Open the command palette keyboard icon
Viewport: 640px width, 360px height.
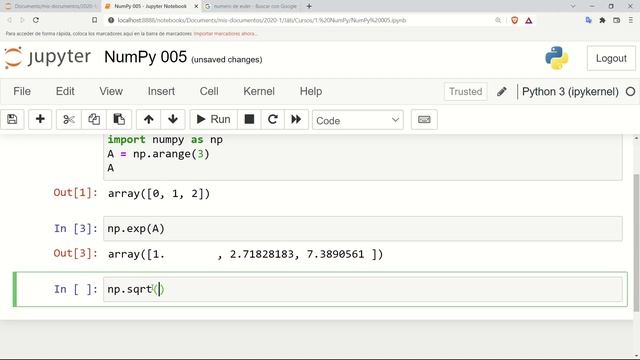pyautogui.click(x=424, y=120)
